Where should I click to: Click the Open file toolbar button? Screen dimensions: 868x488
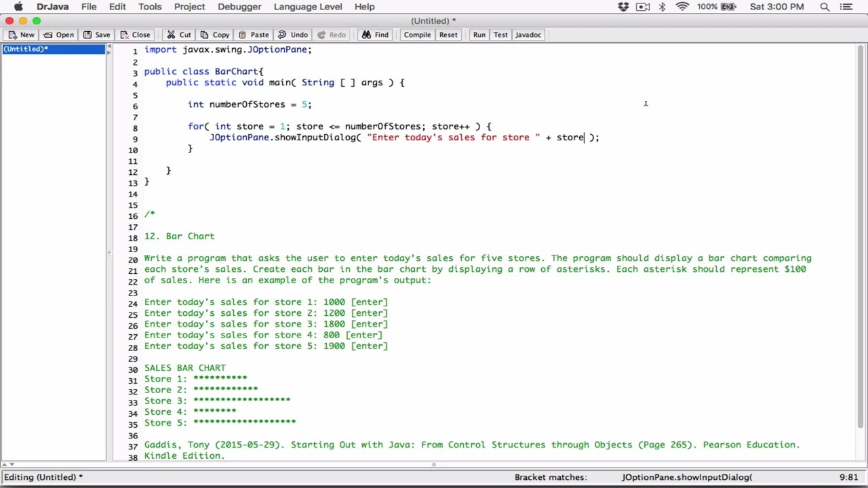tap(58, 35)
